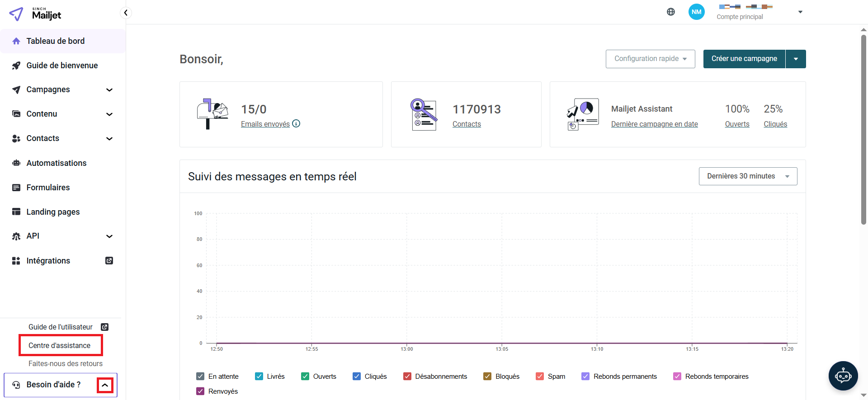Toggle the Ouverts checkbox in chart legend
Image resolution: width=868 pixels, height=400 pixels.
[x=305, y=376]
